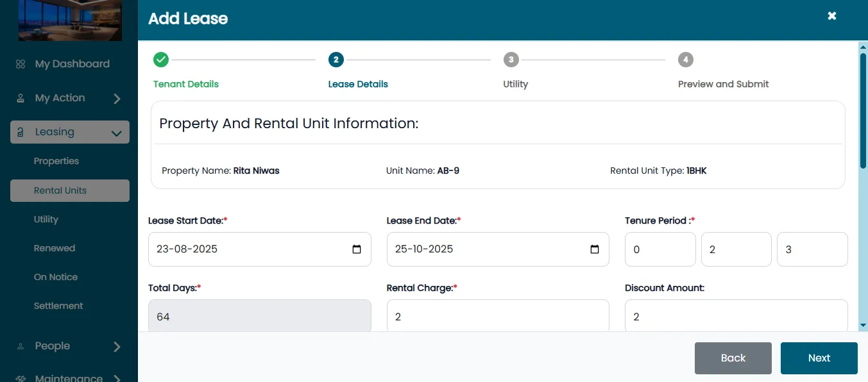868x382 pixels.
Task: Click the Total Days field showing 64
Action: point(260,316)
